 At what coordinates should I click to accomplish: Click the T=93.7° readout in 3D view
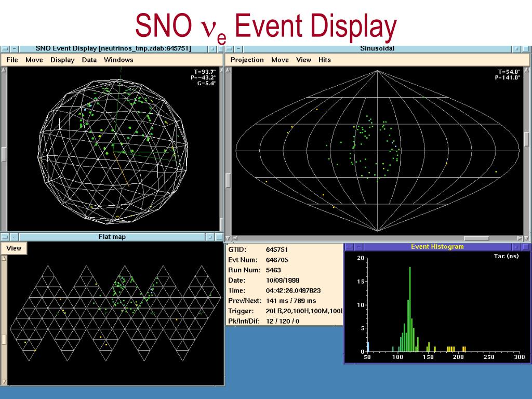click(205, 72)
